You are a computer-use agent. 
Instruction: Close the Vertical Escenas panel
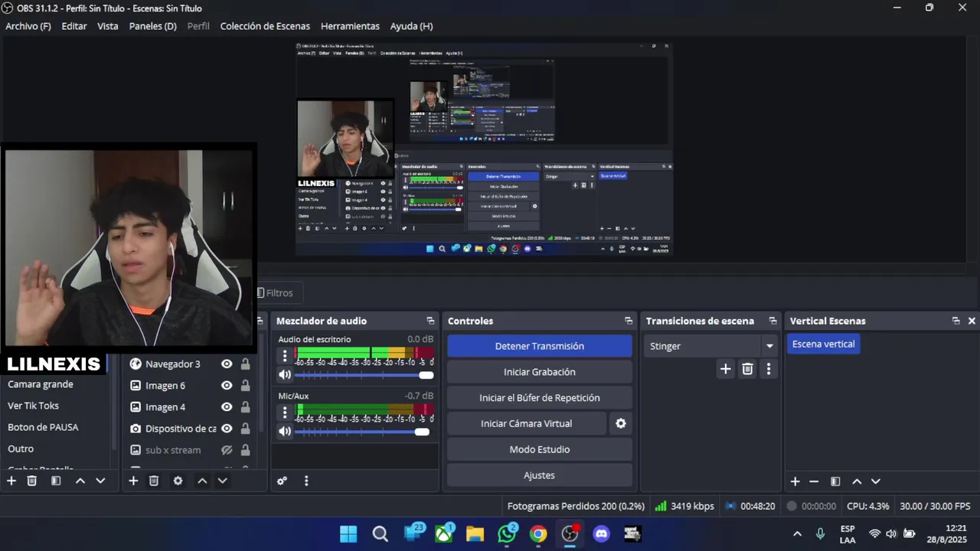972,321
